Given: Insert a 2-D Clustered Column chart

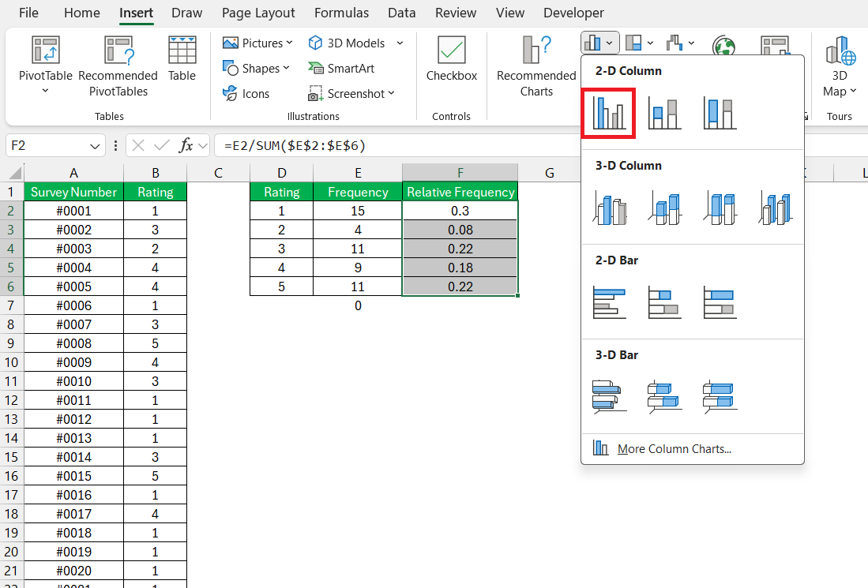Looking at the screenshot, I should (x=608, y=113).
